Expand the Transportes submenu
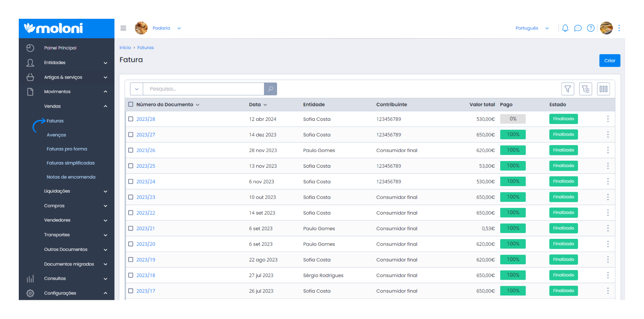The image size is (644, 319). tap(105, 235)
